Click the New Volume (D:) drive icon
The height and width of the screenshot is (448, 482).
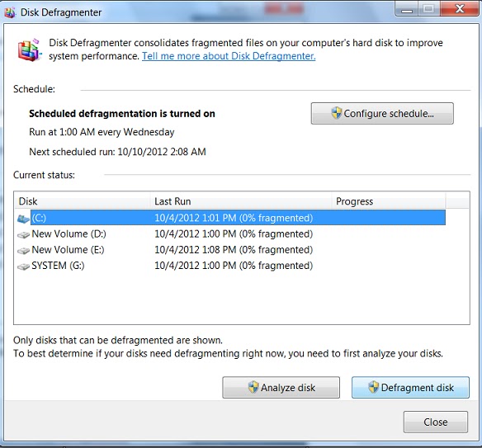click(23, 235)
